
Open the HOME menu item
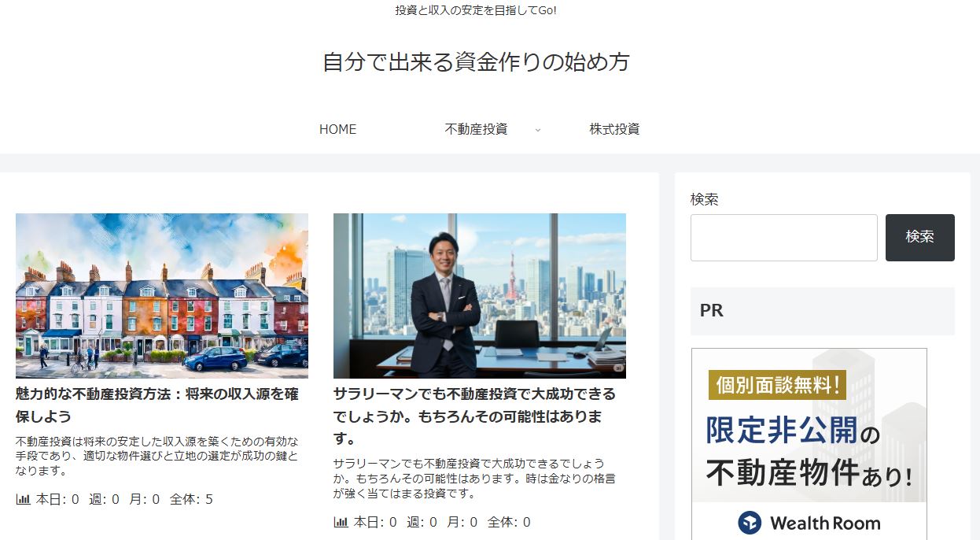[x=337, y=129]
